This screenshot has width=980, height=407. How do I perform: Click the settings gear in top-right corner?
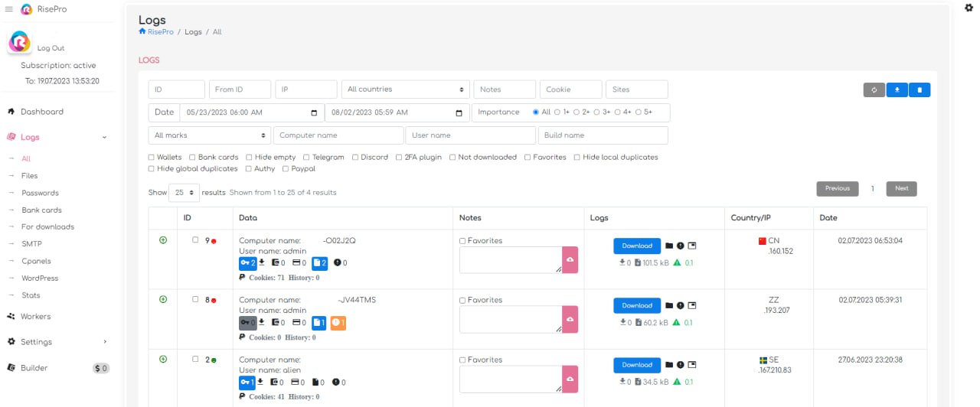[969, 8]
